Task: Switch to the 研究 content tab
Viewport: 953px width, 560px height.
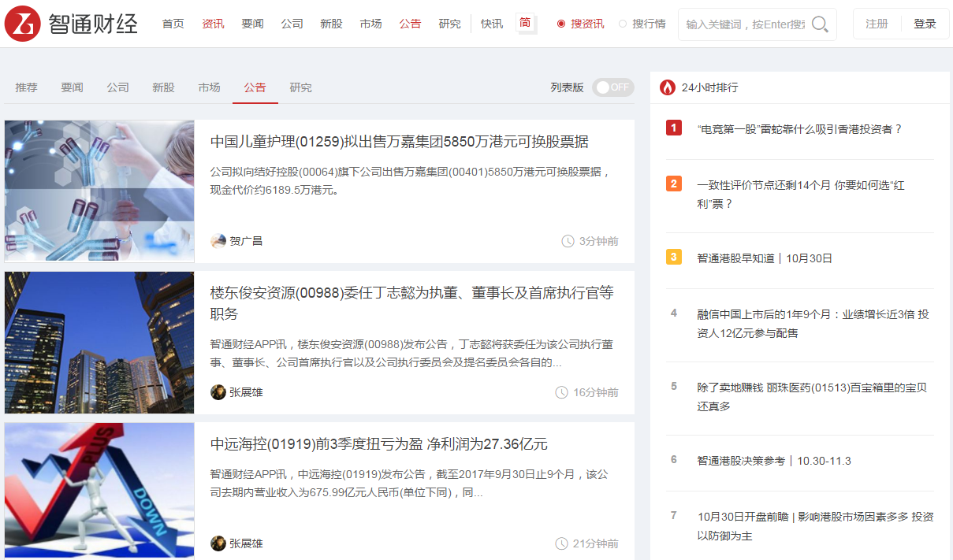Action: (300, 87)
